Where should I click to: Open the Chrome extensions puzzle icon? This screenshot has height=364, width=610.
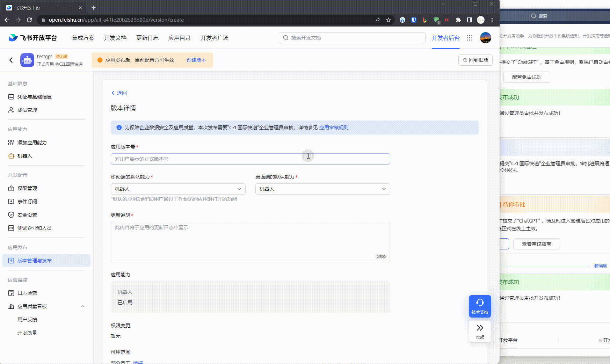[x=458, y=20]
